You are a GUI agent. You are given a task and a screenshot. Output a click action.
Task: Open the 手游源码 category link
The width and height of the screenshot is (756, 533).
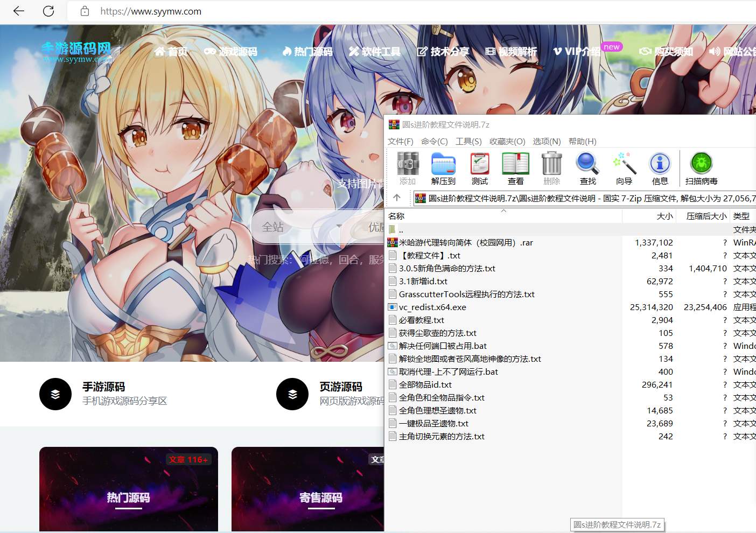pyautogui.click(x=103, y=387)
